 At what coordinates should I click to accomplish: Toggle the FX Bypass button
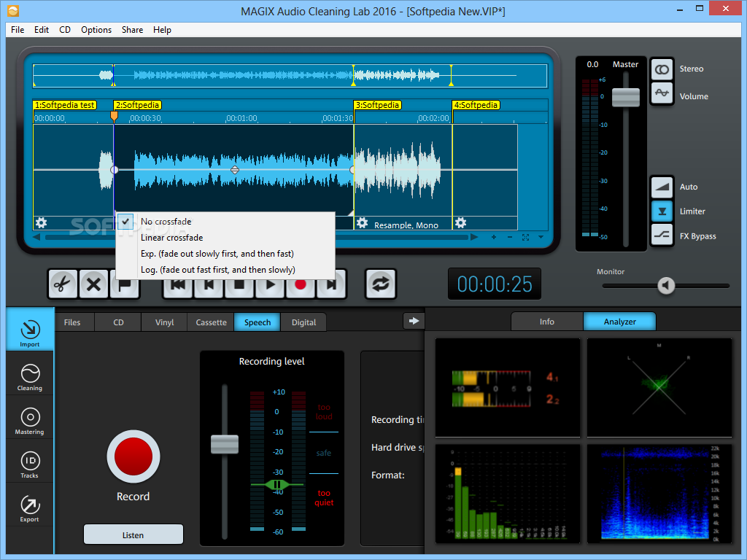click(x=662, y=235)
